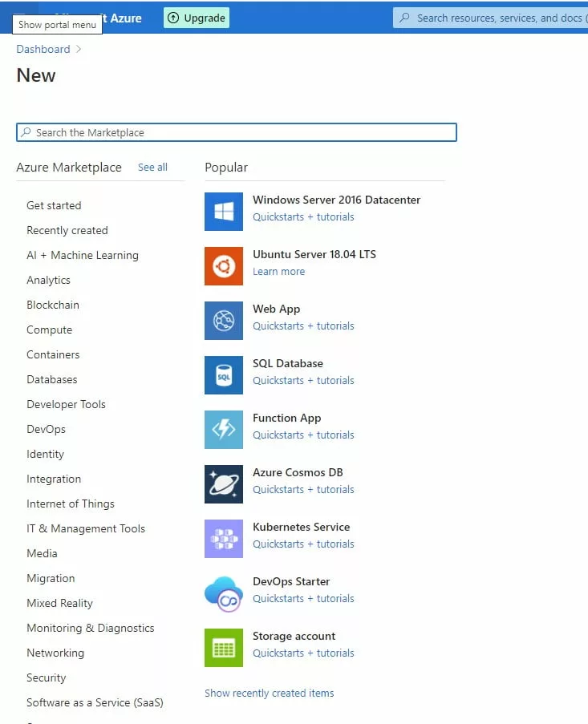Select the Internet of Things category
This screenshot has width=588, height=724.
tap(70, 504)
